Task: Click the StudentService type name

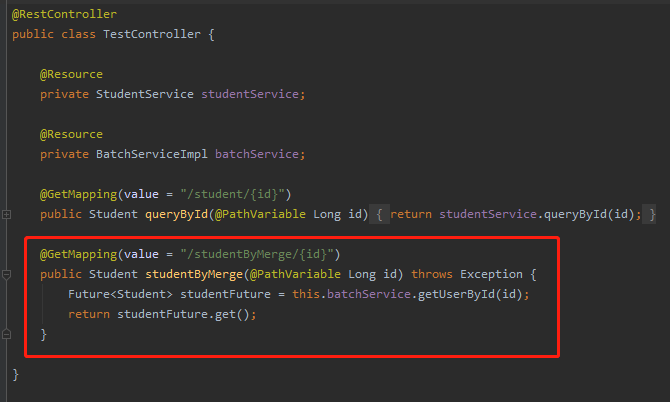Action: pyautogui.click(x=144, y=94)
